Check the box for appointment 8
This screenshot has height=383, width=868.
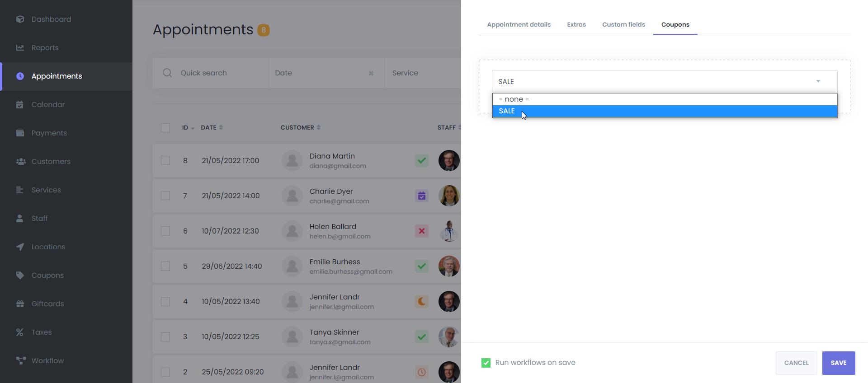(x=165, y=160)
